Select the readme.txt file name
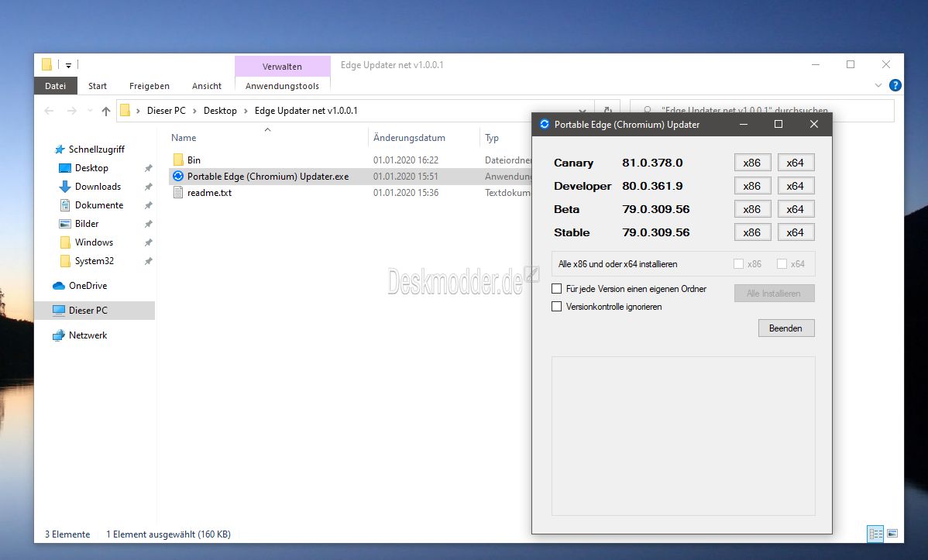Screen dimensions: 928x560 [x=209, y=192]
